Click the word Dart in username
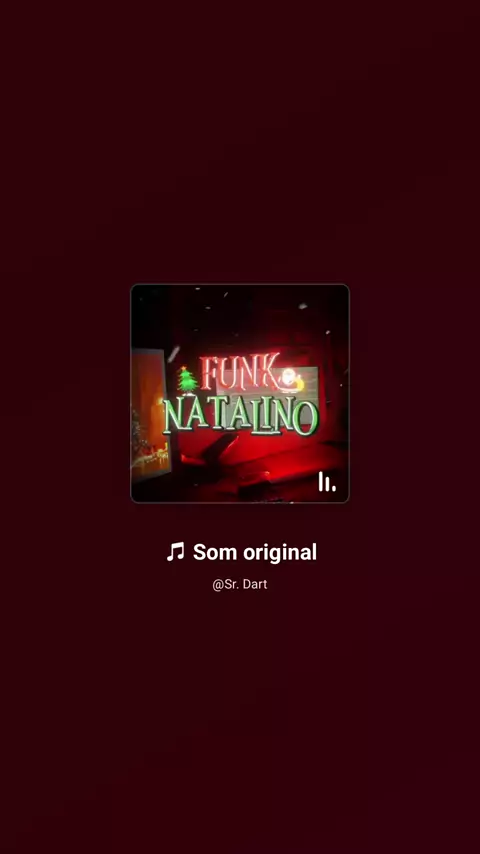Image resolution: width=480 pixels, height=854 pixels. [255, 584]
